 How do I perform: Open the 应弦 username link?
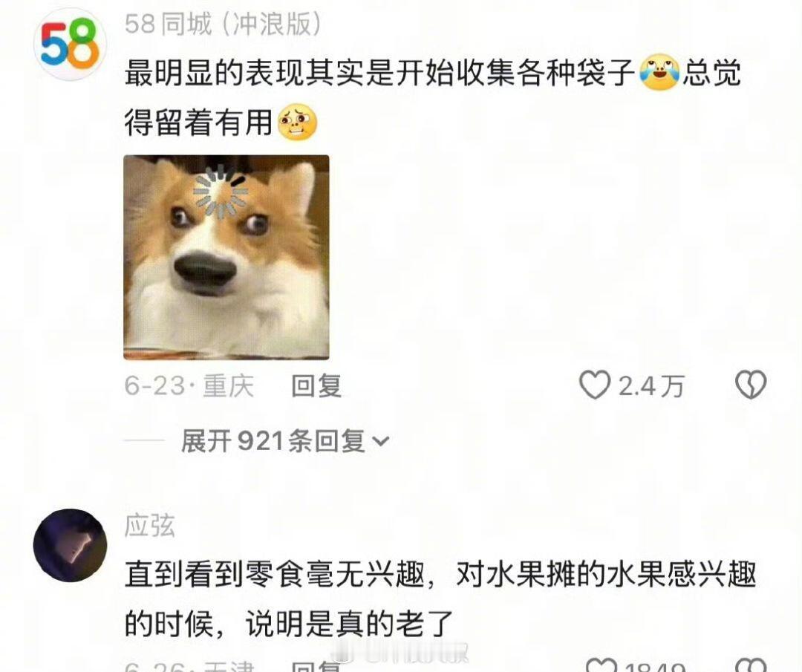[150, 525]
